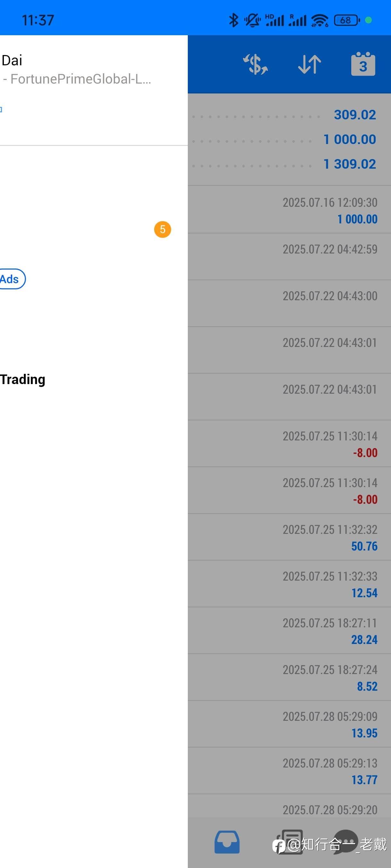Open the calendar date range icon

[363, 64]
